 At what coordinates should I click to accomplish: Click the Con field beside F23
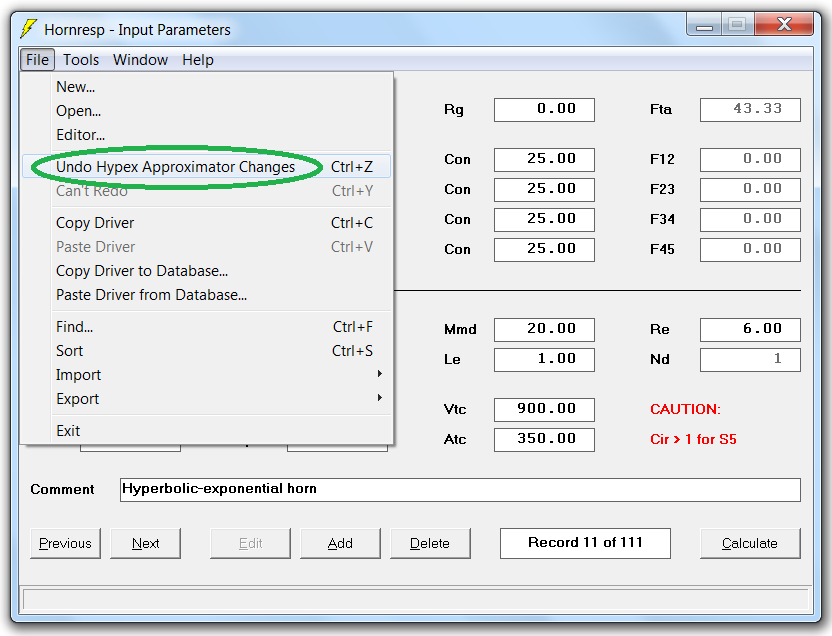(544, 189)
